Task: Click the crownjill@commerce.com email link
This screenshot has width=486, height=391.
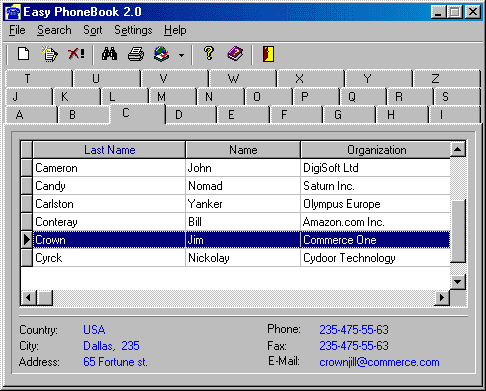Action: coord(379,362)
